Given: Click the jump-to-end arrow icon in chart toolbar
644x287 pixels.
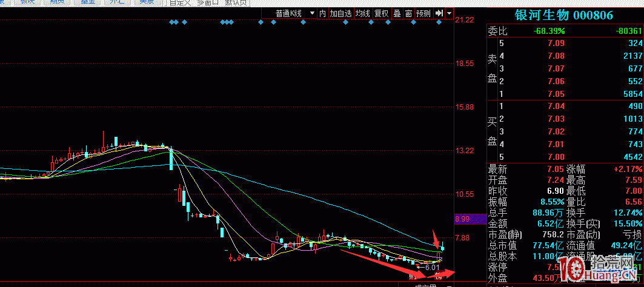Looking at the screenshot, I should [x=439, y=13].
